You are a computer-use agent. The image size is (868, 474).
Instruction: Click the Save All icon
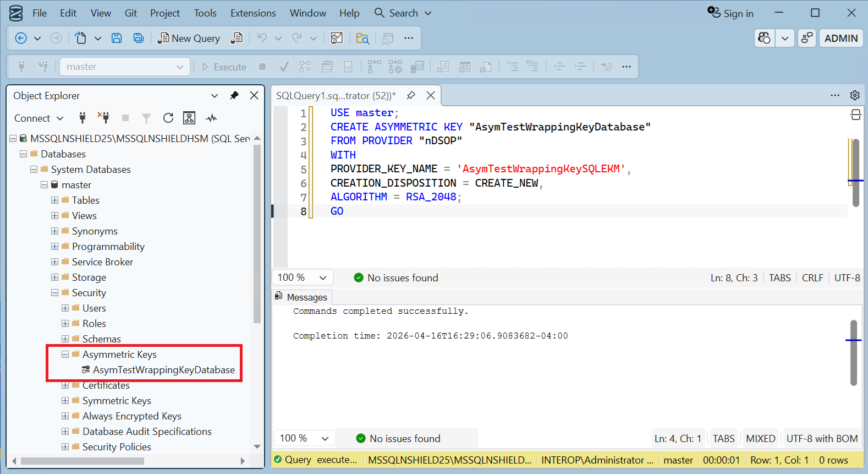coord(139,38)
